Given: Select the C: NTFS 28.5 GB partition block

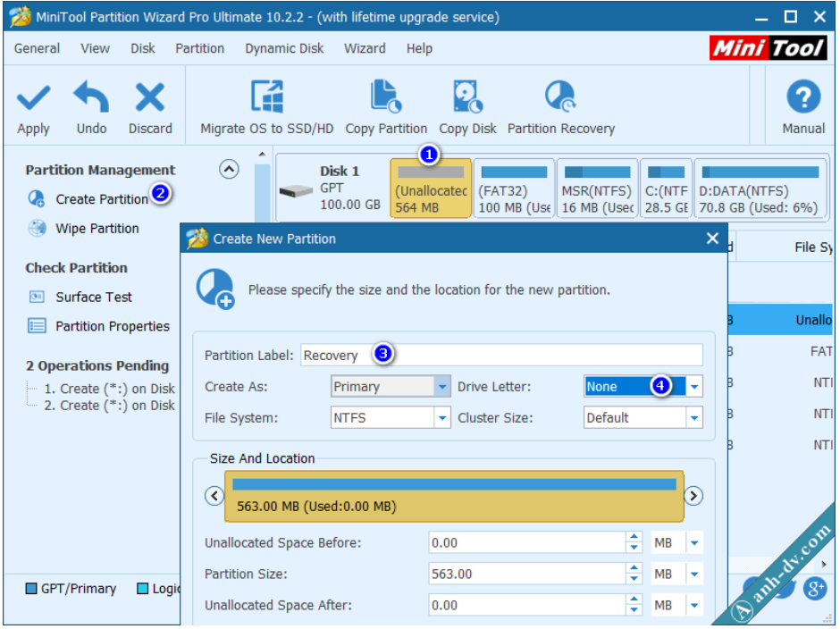Looking at the screenshot, I should pyautogui.click(x=666, y=188).
